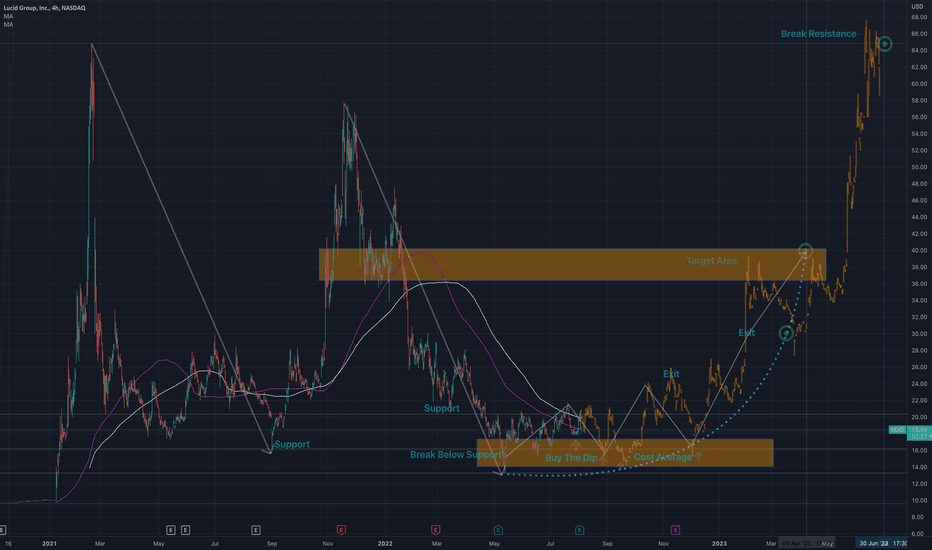Screen dimensions: 932x550
Task: Click the 6.00 price scale label
Action: pyautogui.click(x=919, y=534)
